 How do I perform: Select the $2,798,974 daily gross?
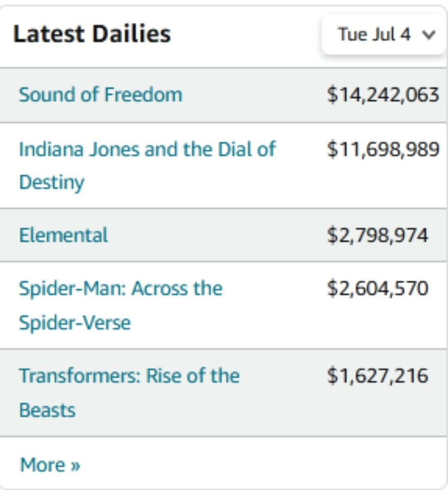point(377,235)
